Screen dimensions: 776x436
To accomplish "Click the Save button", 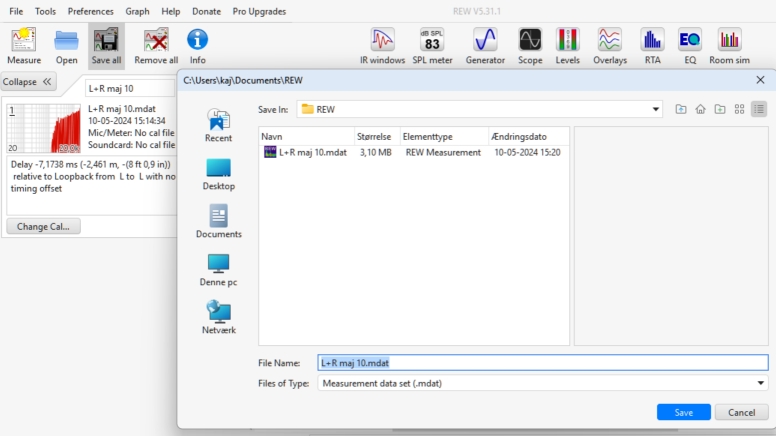I will 683,412.
